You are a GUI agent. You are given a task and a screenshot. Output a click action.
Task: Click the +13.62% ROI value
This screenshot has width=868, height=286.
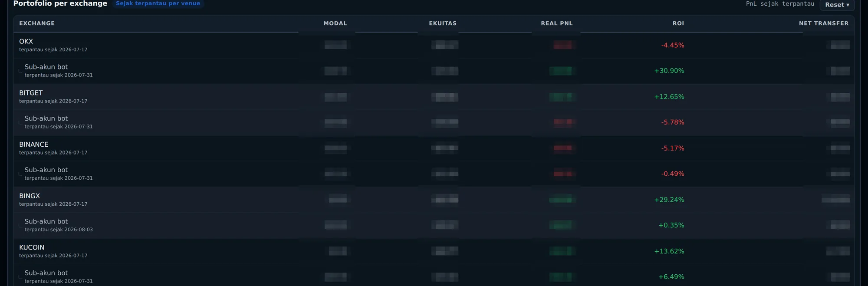click(x=669, y=251)
